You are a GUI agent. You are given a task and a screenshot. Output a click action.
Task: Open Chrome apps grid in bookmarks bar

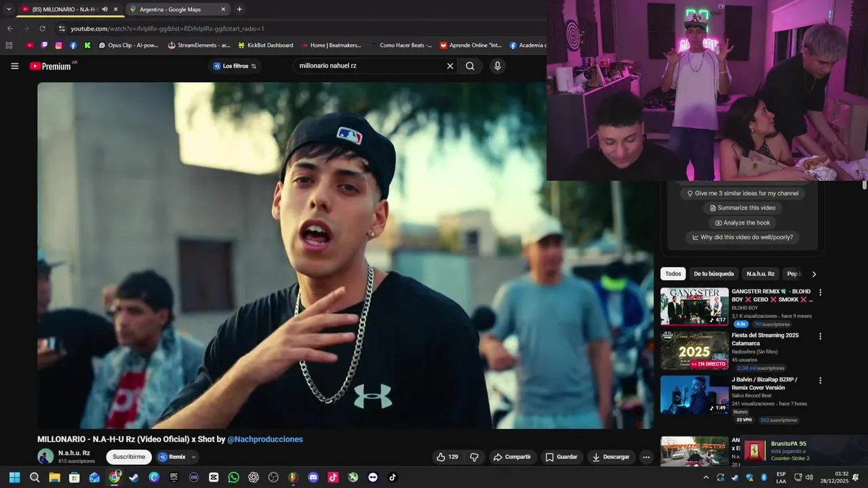point(9,45)
